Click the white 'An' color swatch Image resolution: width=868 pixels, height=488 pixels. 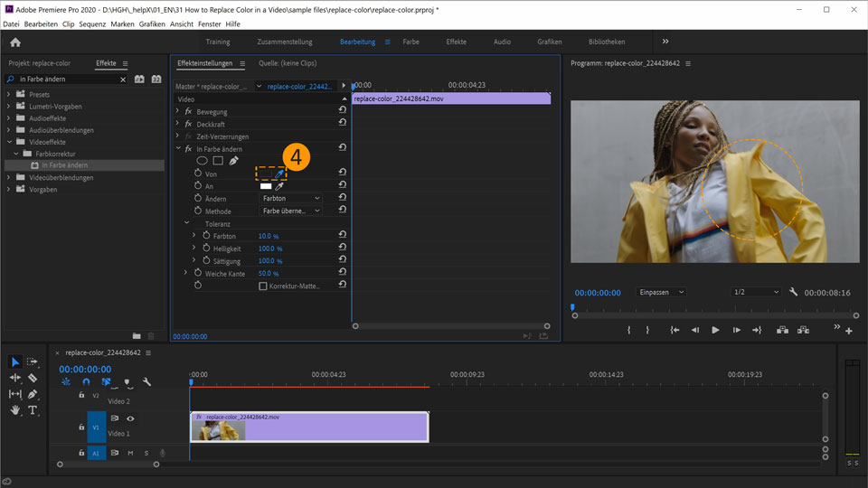point(266,186)
